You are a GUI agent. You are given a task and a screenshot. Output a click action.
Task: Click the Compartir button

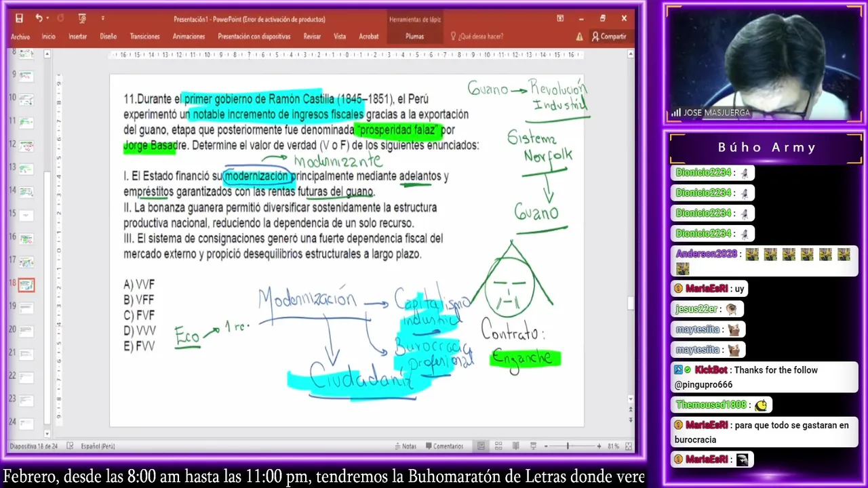coord(609,37)
